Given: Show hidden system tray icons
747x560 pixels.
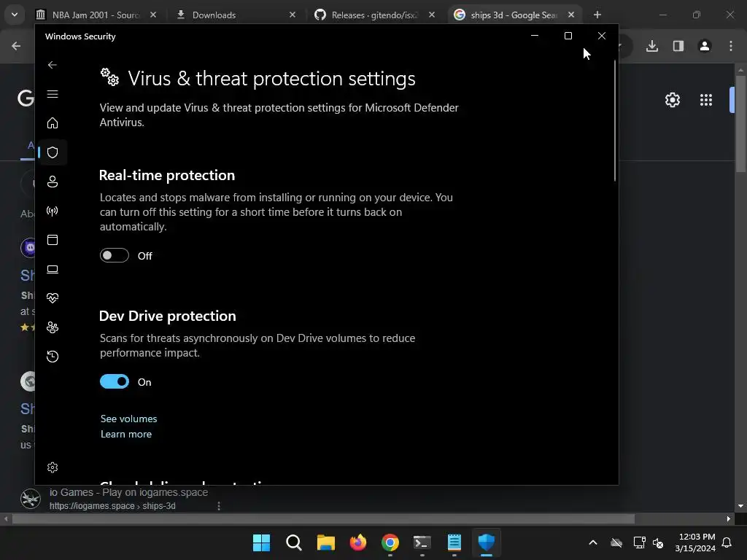Looking at the screenshot, I should (593, 542).
